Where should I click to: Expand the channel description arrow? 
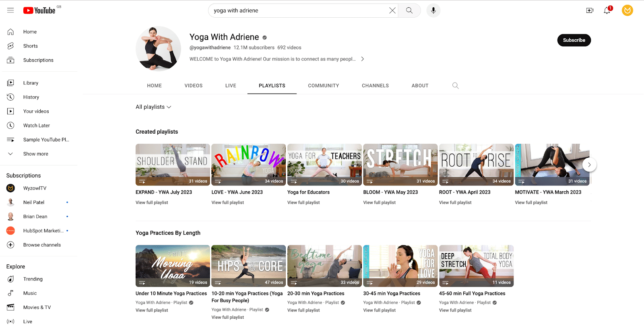(x=362, y=59)
